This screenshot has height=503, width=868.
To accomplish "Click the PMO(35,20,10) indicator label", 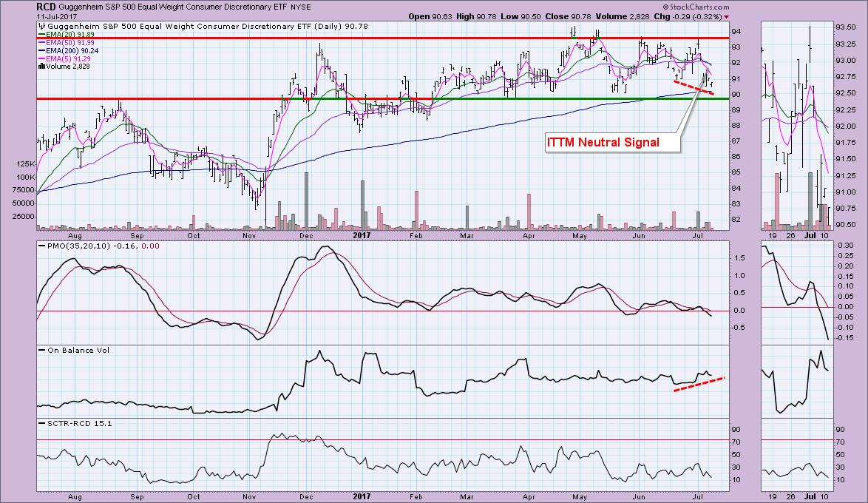I will tap(78, 246).
